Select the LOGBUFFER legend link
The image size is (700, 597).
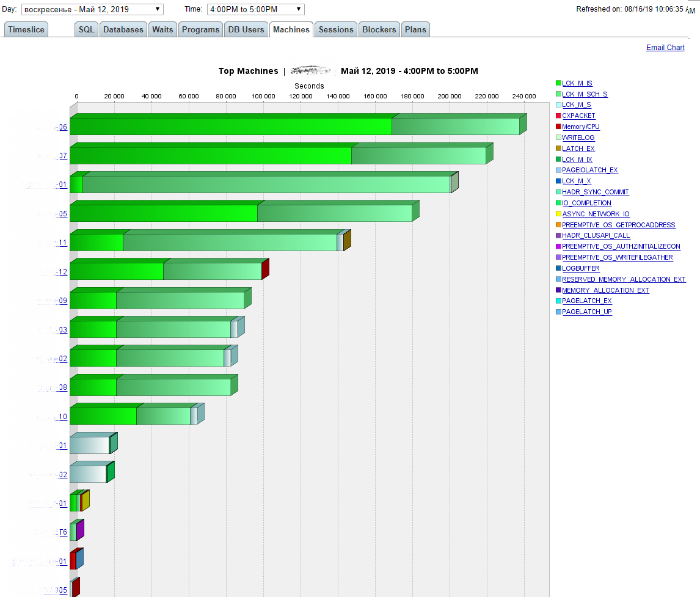(581, 268)
